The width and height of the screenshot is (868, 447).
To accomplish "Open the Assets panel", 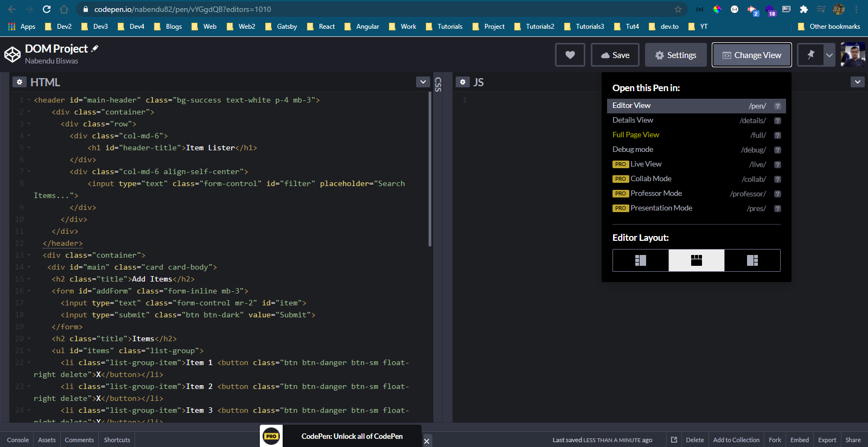I will 47,440.
